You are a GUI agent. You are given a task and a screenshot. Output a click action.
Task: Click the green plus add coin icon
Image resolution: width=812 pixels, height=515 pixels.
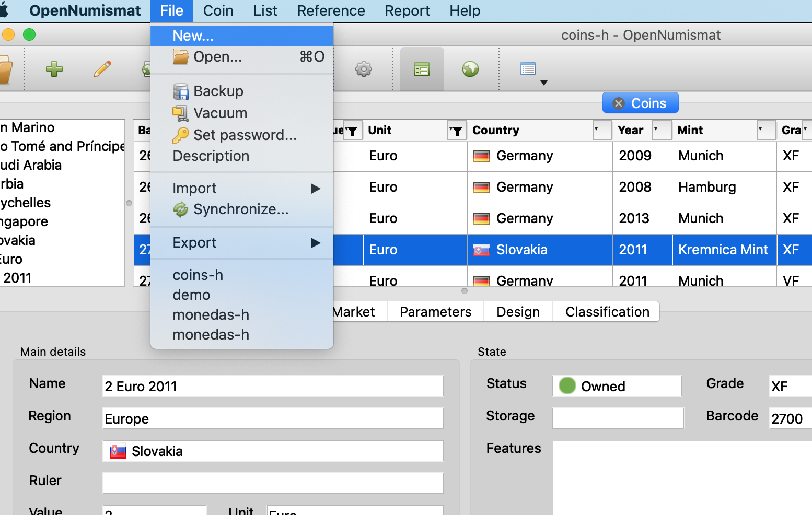54,69
